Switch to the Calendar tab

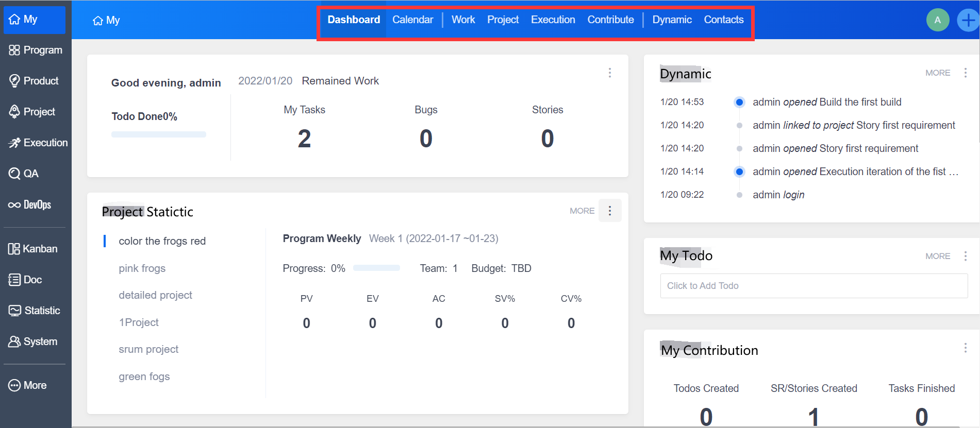[x=412, y=20]
